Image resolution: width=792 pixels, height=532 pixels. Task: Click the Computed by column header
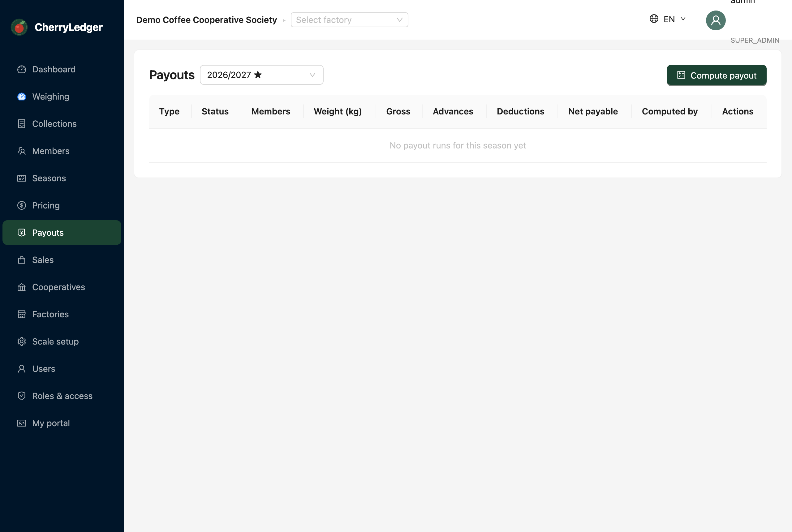coord(669,111)
